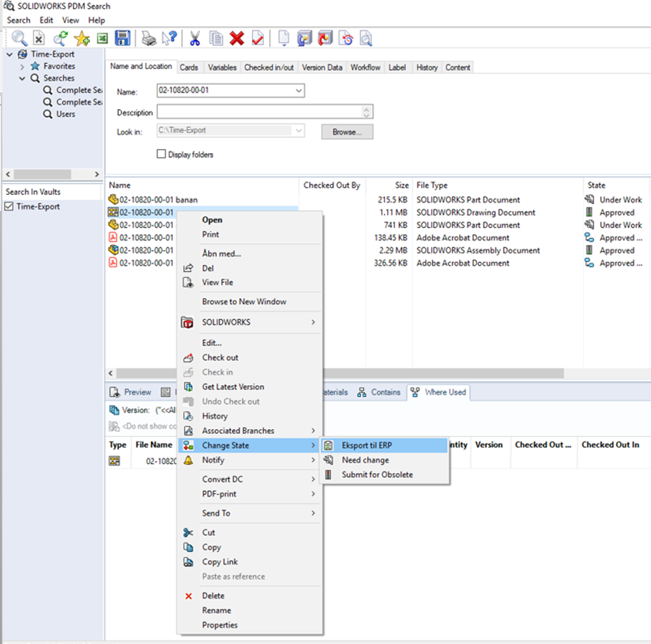Choose Eksport til ERP state transition
The width and height of the screenshot is (651, 644).
click(x=384, y=446)
